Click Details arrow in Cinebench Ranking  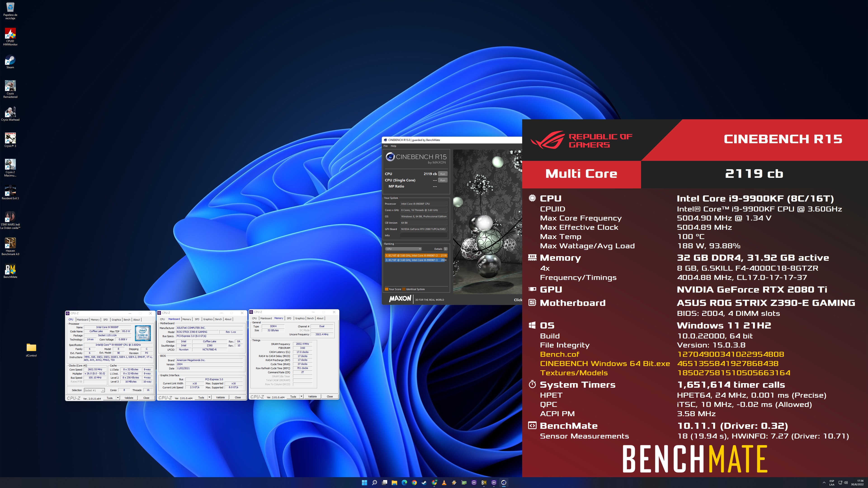point(446,249)
